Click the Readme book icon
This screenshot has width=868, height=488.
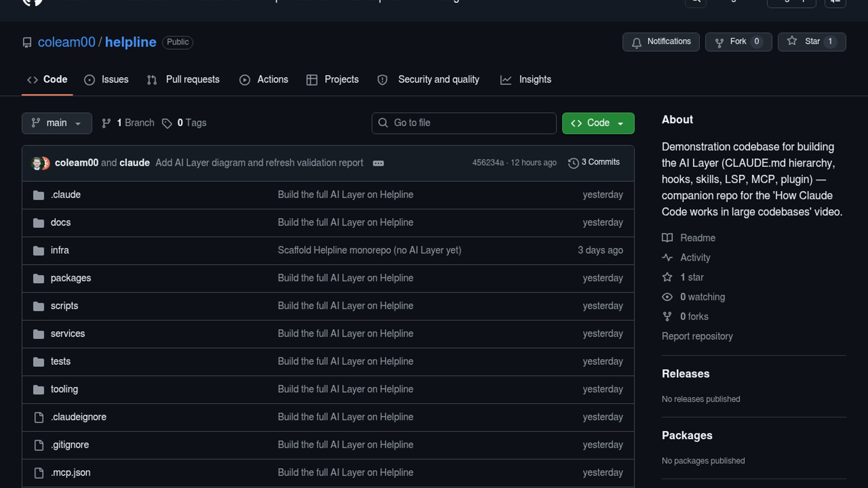click(667, 238)
